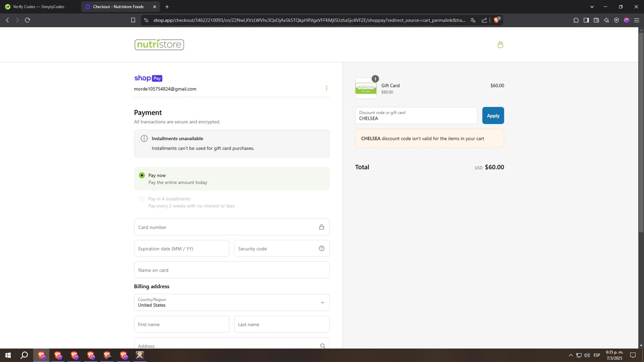The height and width of the screenshot is (362, 644).
Task: Click the Shop Pay logo
Action: point(148,78)
